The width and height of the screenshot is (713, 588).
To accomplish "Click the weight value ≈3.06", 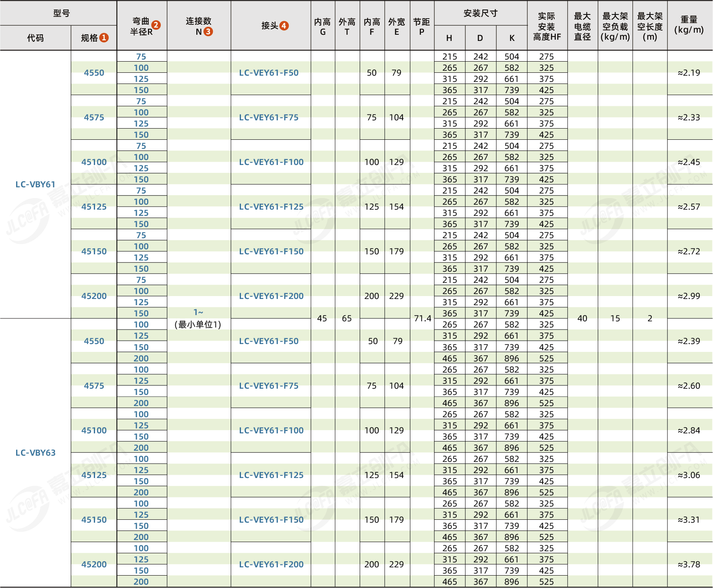I will pos(689,475).
